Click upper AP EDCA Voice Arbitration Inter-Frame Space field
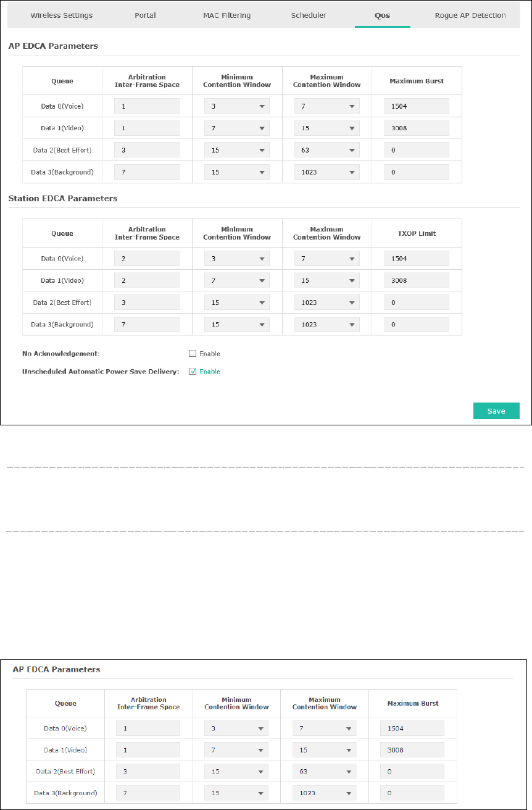Viewport: 532px width, 810px height. click(147, 106)
